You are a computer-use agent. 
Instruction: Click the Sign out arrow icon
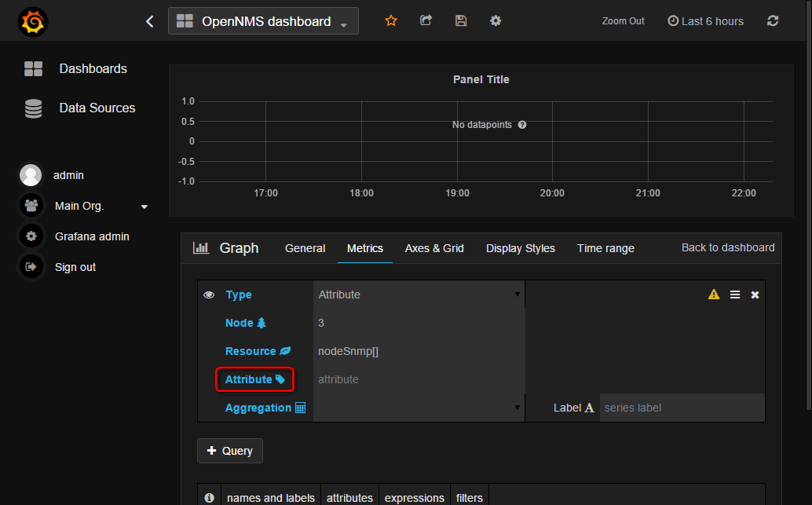pos(31,267)
